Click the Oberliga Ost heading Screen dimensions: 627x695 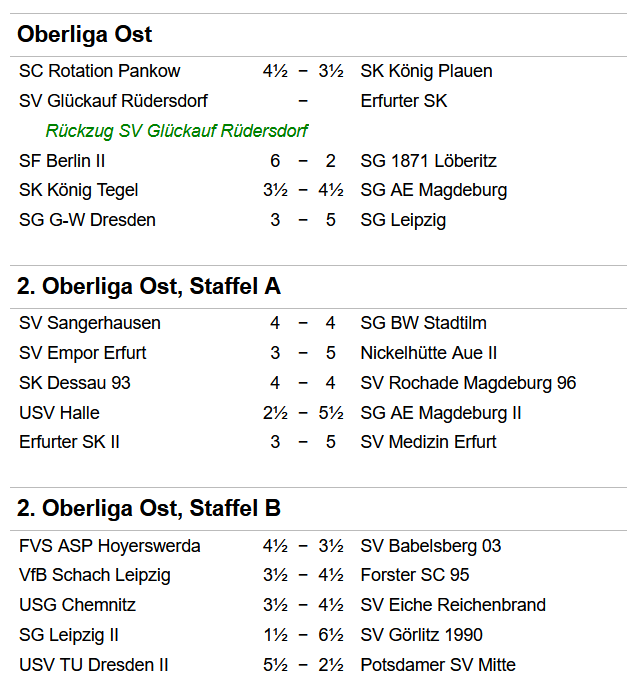[85, 35]
